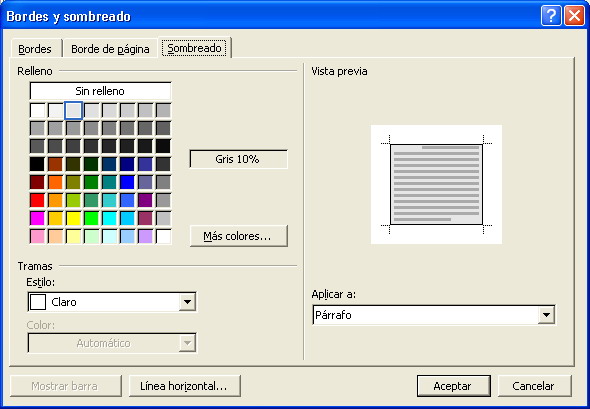This screenshot has width=590, height=409.
Task: Switch to the Bordes tab
Action: 35,49
